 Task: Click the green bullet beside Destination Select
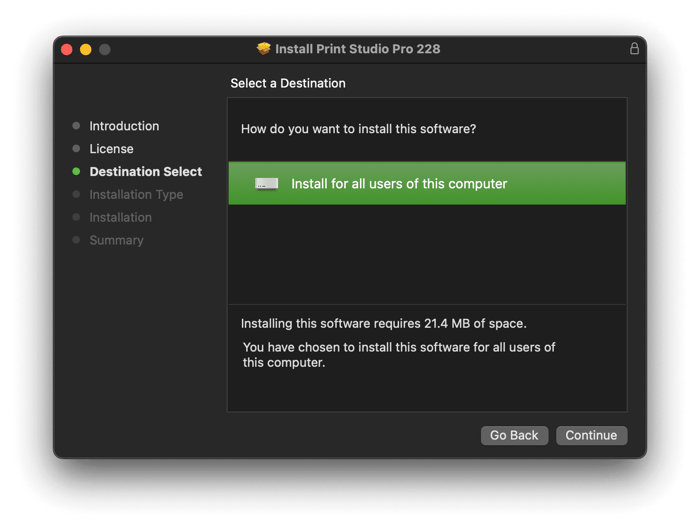76,171
